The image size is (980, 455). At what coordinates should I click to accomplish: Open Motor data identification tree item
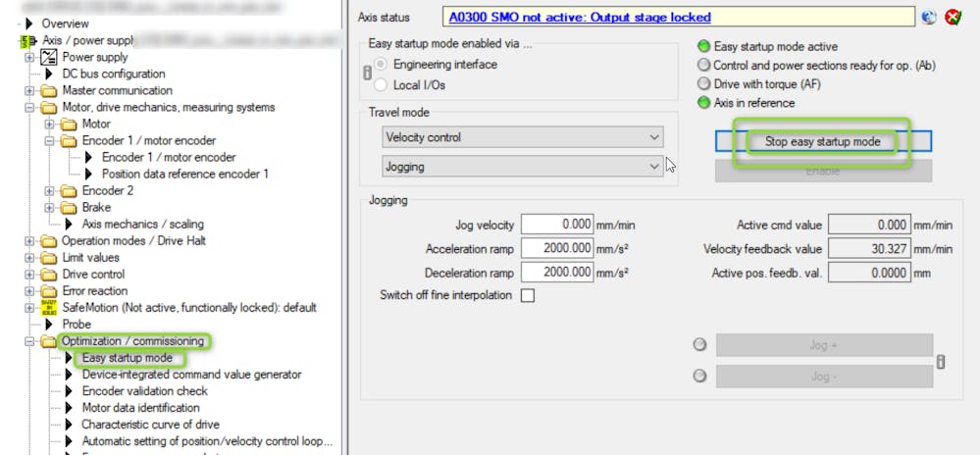point(140,408)
